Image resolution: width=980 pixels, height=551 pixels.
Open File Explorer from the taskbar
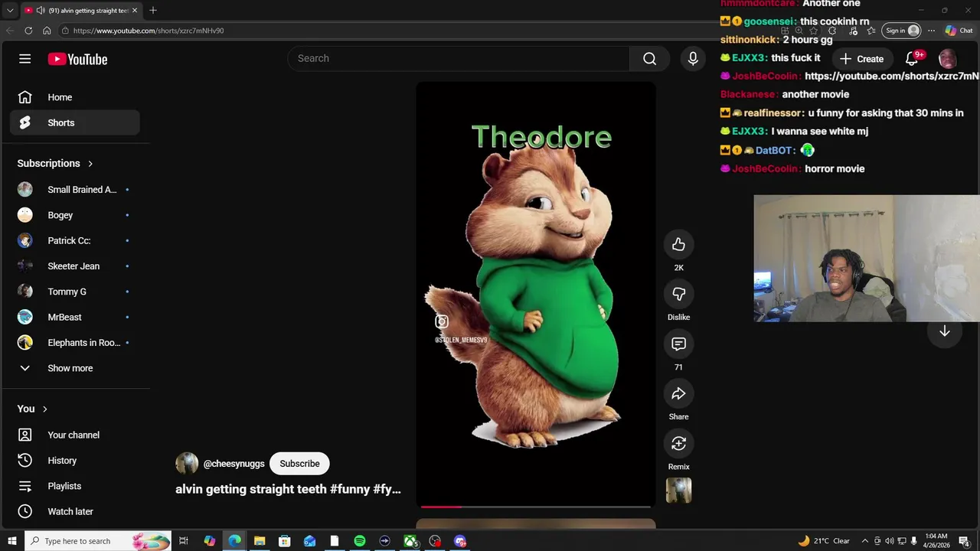click(260, 541)
